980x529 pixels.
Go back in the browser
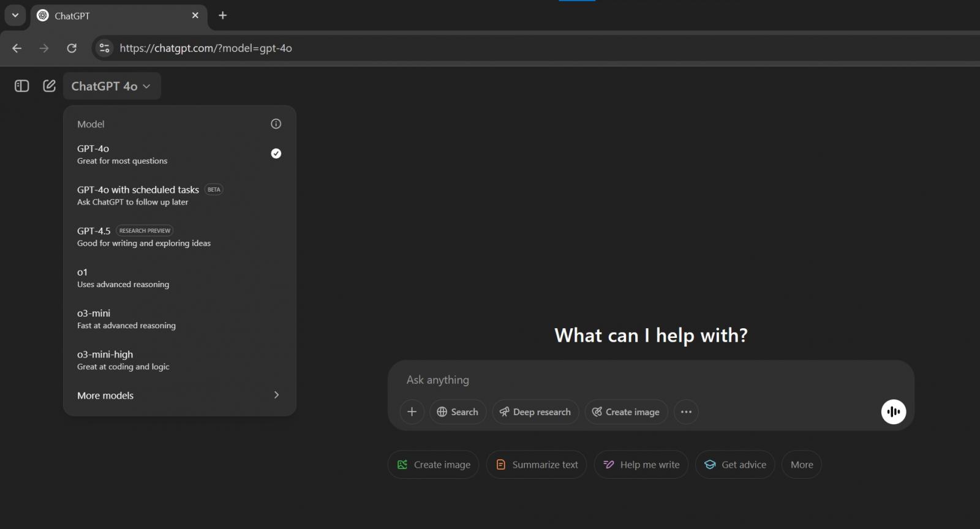[17, 48]
